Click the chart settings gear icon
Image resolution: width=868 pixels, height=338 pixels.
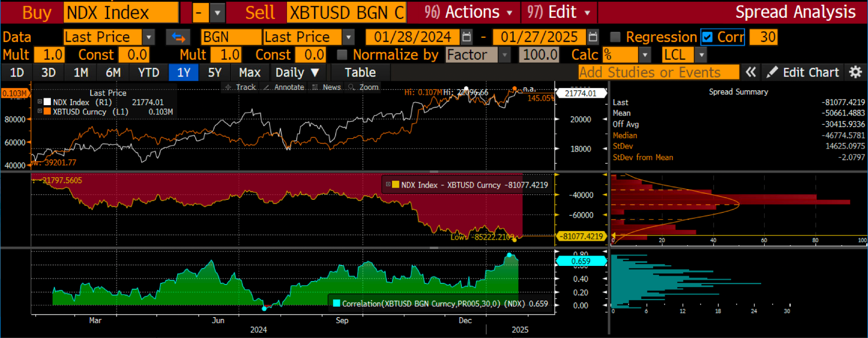[855, 72]
